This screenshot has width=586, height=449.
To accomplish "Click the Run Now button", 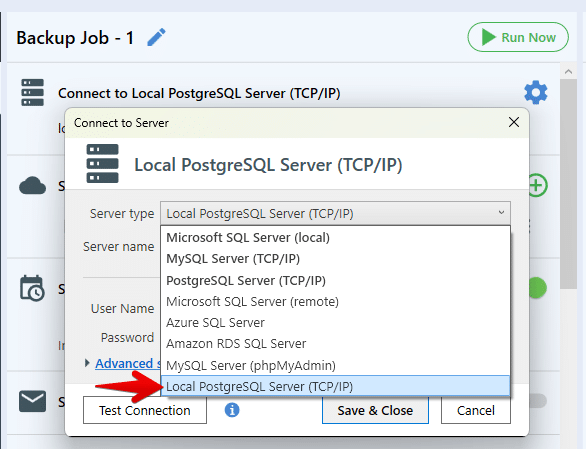I will pyautogui.click(x=518, y=37).
